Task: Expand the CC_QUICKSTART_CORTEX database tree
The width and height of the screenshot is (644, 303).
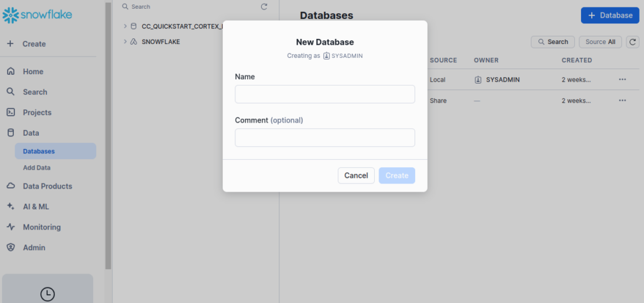Action: coord(125,26)
